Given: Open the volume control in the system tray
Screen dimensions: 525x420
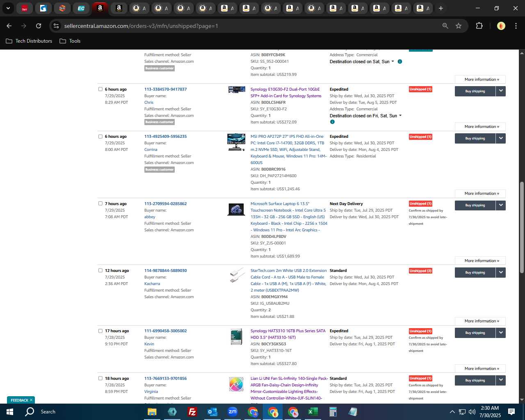Looking at the screenshot, I should point(472,412).
